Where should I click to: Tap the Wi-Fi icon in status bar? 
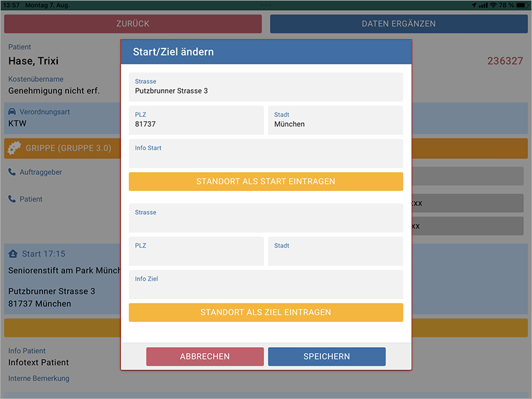493,5
